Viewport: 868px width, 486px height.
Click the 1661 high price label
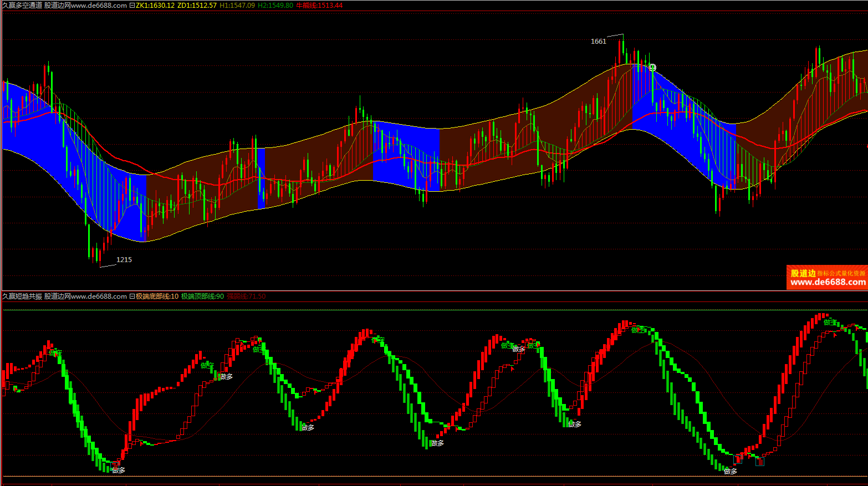tap(599, 42)
